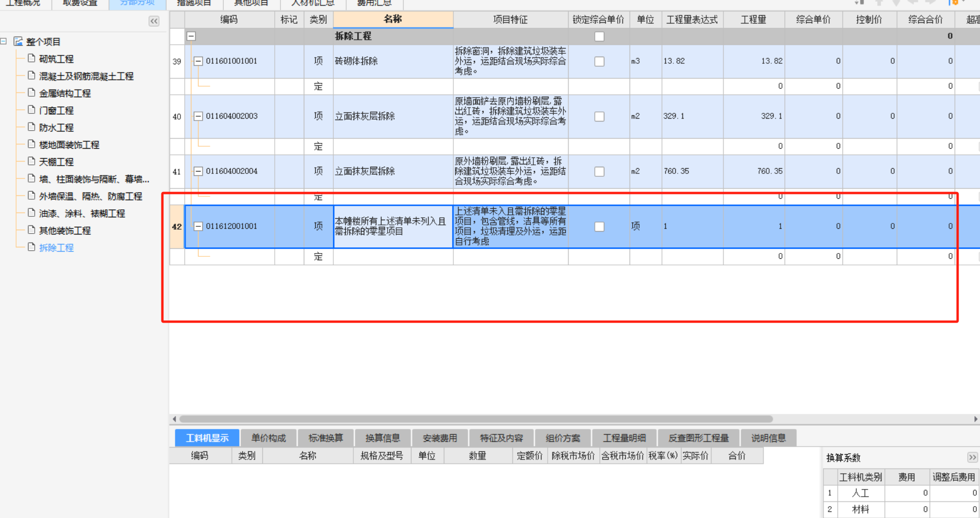Switch to the 特征及内容 tab

(x=501, y=438)
